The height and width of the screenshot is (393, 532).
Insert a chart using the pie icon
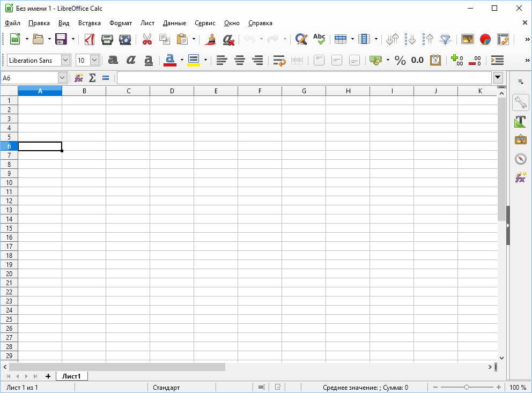(485, 39)
